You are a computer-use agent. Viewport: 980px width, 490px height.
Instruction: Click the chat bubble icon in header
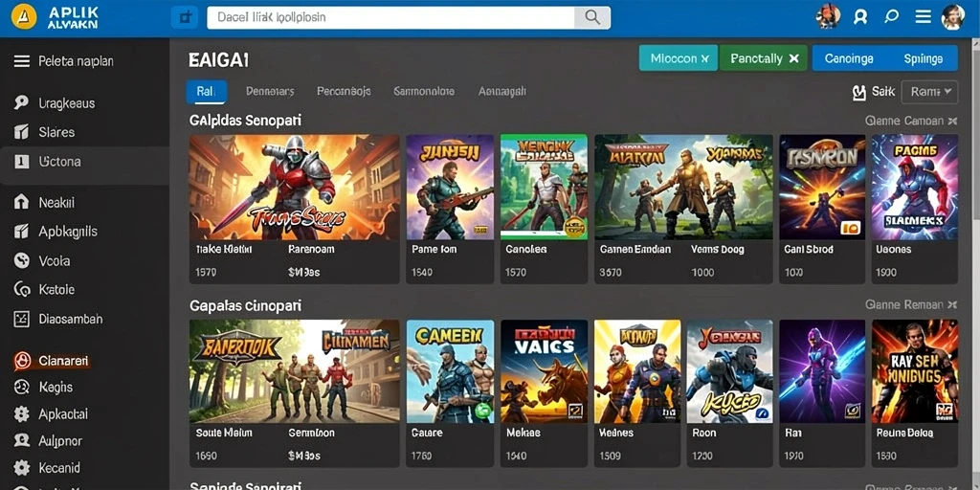point(891,17)
